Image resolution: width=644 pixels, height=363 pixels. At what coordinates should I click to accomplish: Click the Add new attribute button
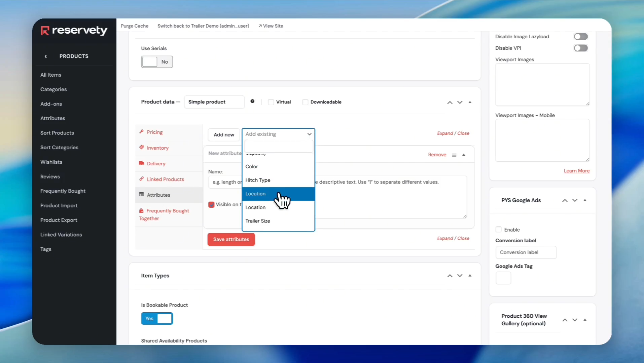(x=224, y=135)
